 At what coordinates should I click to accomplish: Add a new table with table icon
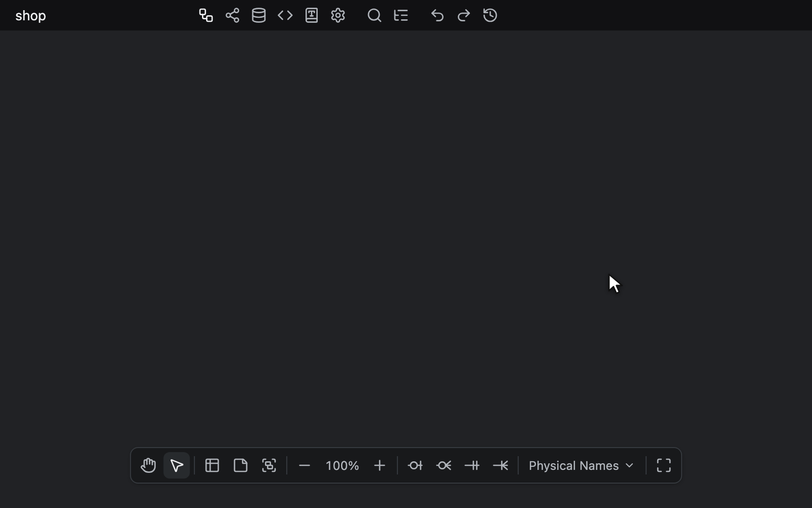[212, 465]
